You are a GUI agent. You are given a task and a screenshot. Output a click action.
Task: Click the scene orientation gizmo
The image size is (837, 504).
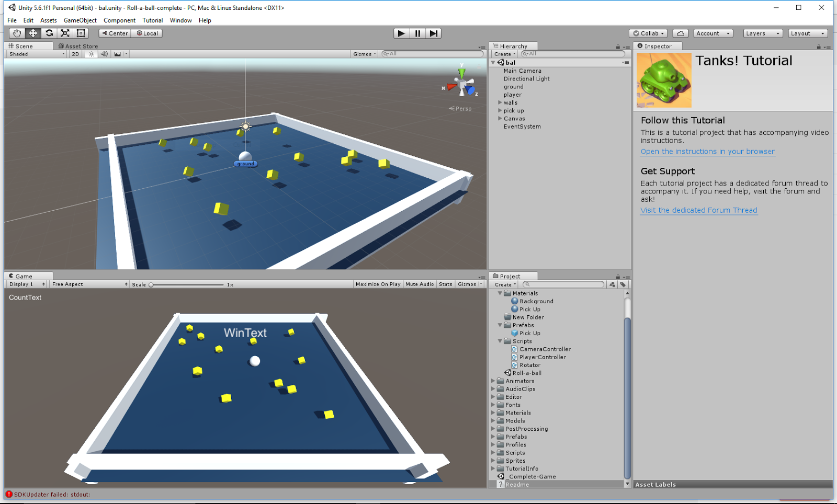click(462, 85)
